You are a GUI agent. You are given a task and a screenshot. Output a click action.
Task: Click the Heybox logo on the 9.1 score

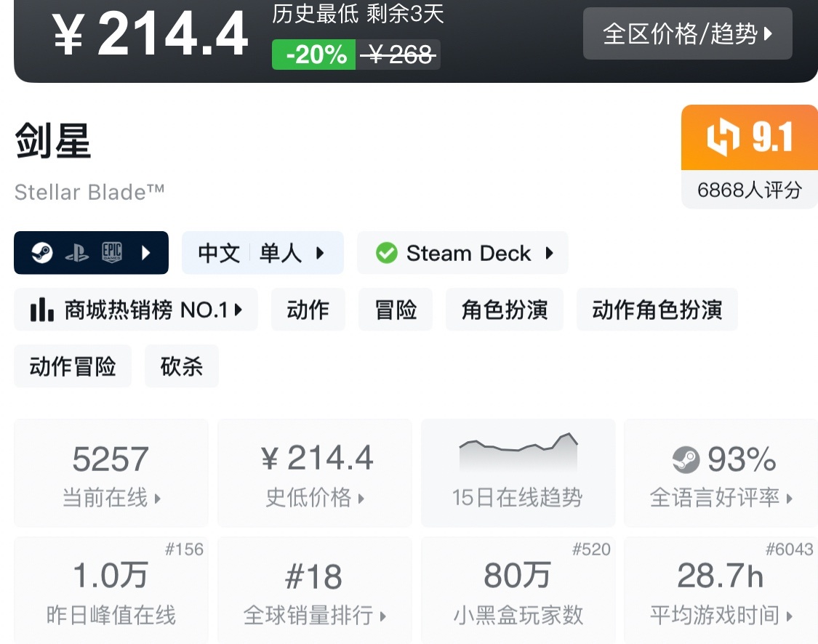(722, 137)
